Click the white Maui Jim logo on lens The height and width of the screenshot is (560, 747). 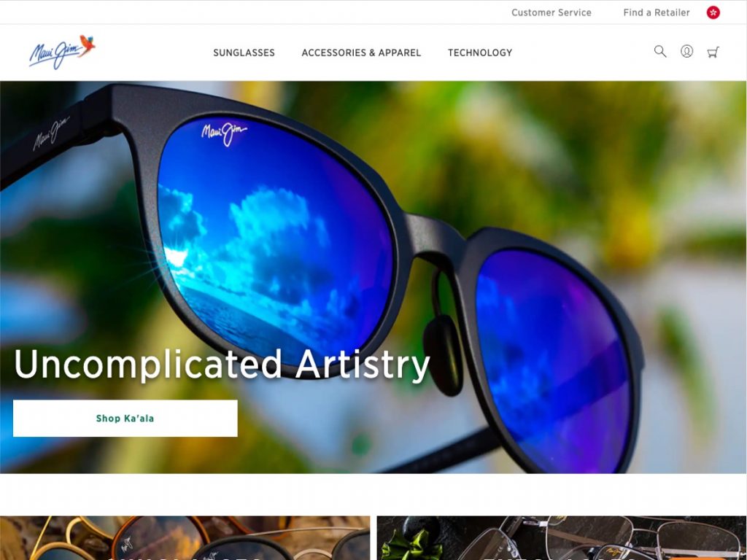pos(224,133)
